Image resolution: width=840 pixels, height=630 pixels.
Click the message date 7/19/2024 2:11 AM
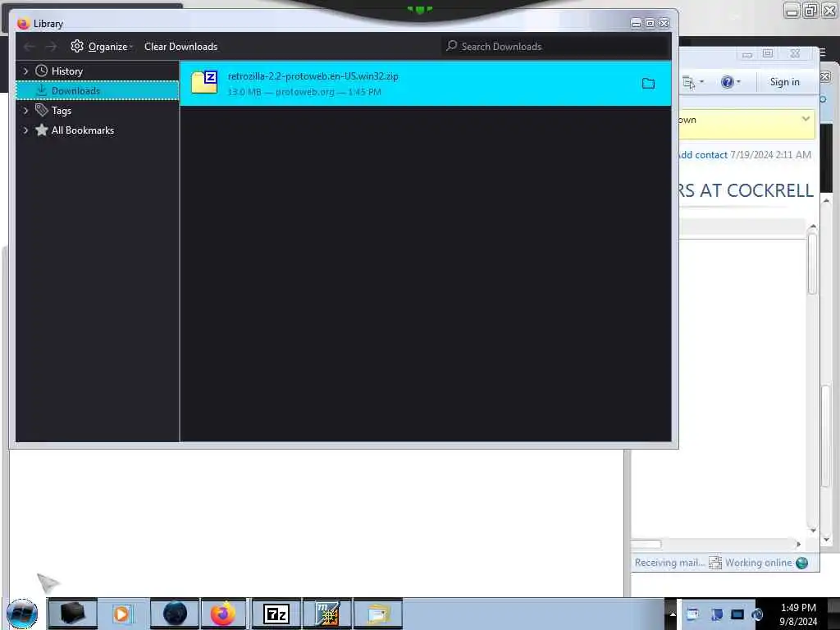[770, 155]
